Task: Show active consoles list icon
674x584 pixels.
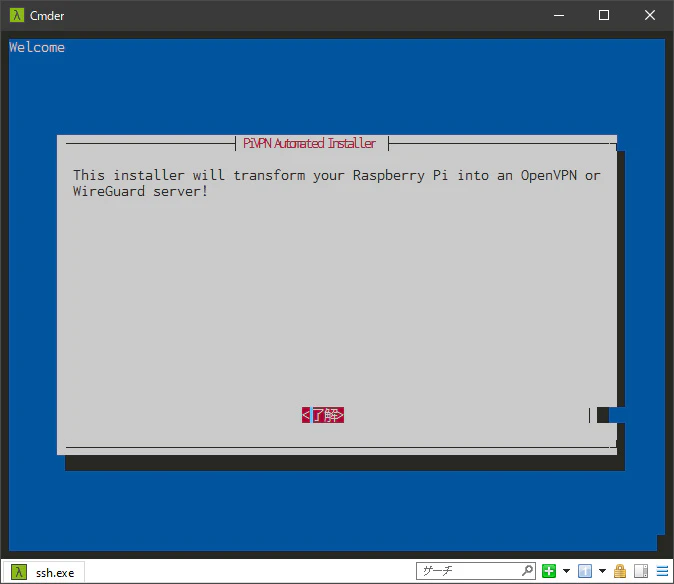Action: pos(585,571)
